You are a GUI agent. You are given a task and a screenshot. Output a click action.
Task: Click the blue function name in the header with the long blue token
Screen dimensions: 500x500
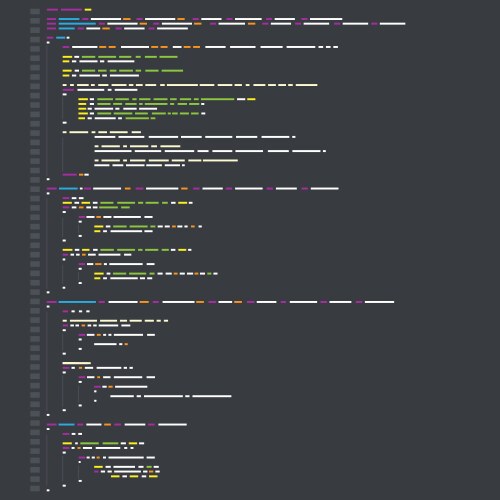77,302
